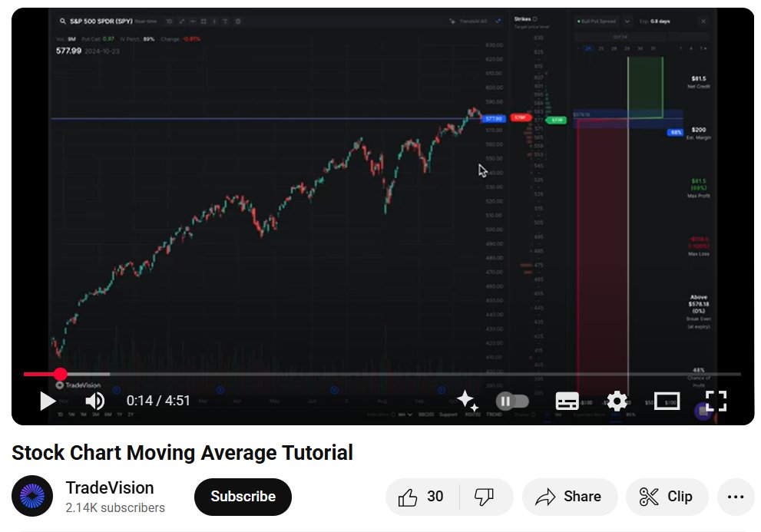
Task: Subscribe to the TradeVision channel
Action: click(x=243, y=497)
